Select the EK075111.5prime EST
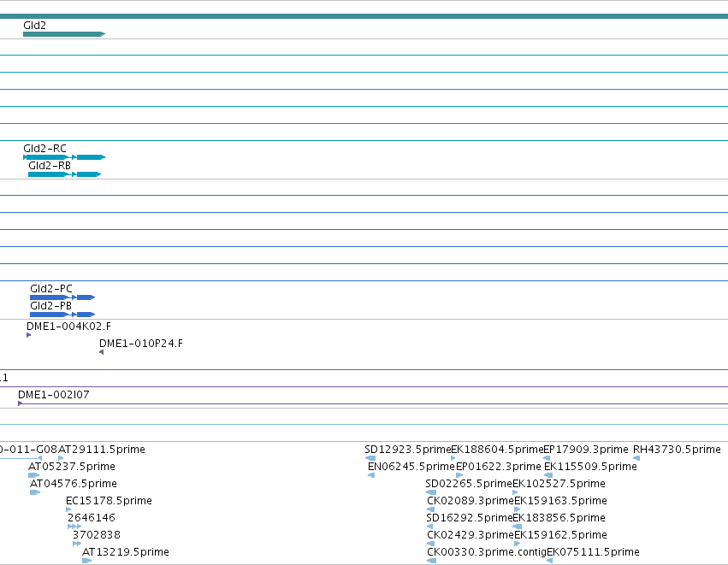 550,561
